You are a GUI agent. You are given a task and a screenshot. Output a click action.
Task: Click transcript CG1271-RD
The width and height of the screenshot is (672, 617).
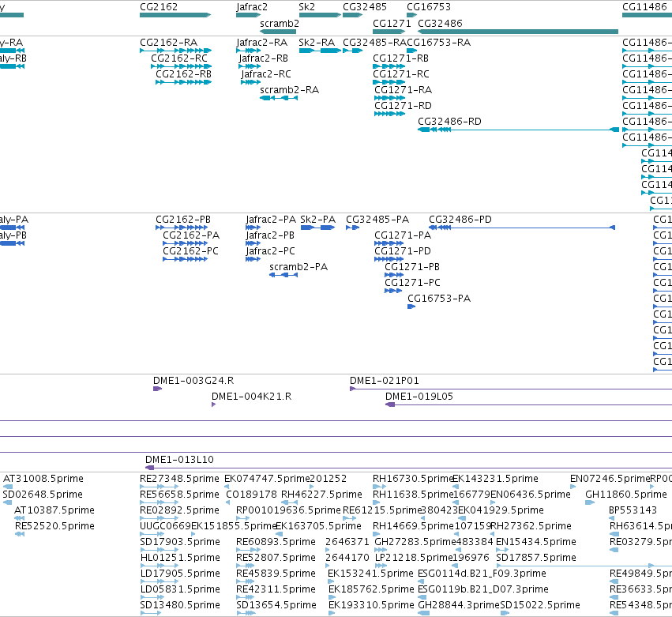(x=390, y=114)
